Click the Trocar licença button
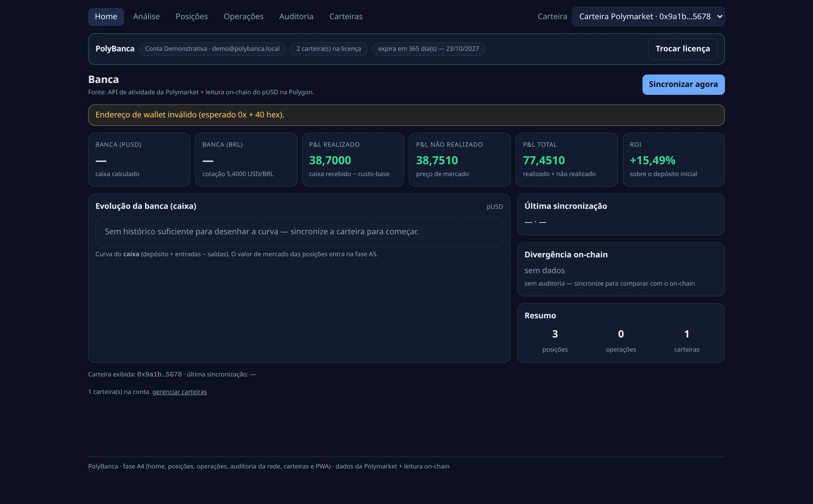Viewport: 813px width, 504px height. [x=683, y=49]
